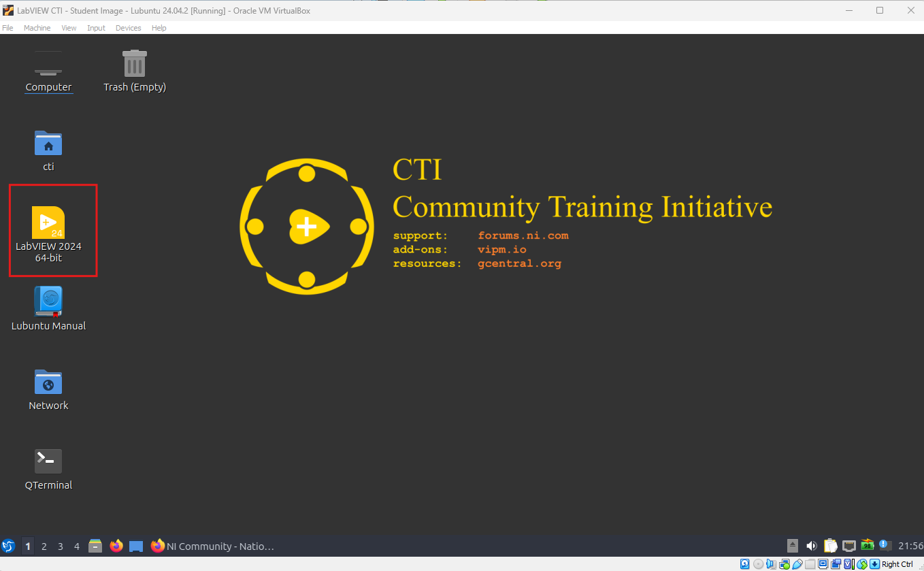Select the QTerminal desktop icon
The width and height of the screenshot is (924, 571).
[48, 470]
